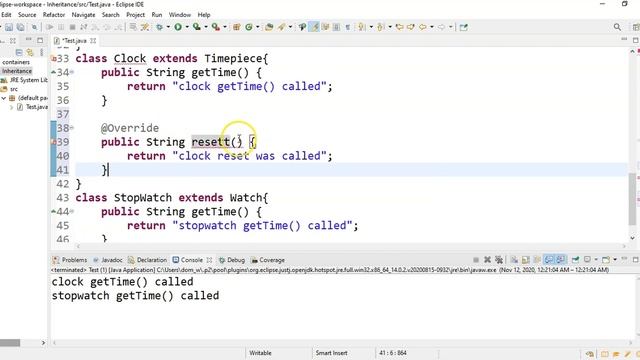Viewport: 640px width, 360px height.
Task: Click the Last Edit Location icon
Action: 400,27
